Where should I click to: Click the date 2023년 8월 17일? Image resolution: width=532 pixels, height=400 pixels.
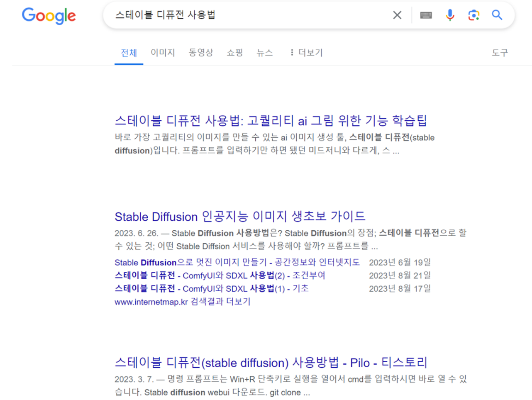[x=400, y=288]
